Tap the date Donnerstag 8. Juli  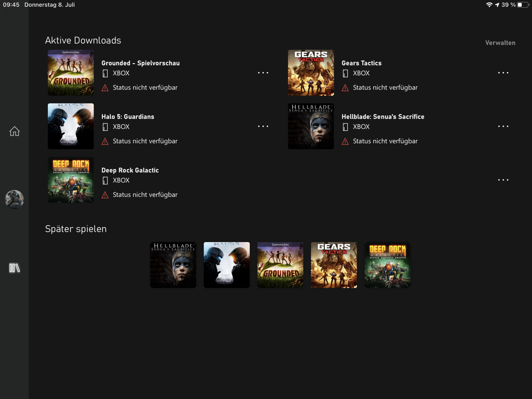click(x=50, y=5)
